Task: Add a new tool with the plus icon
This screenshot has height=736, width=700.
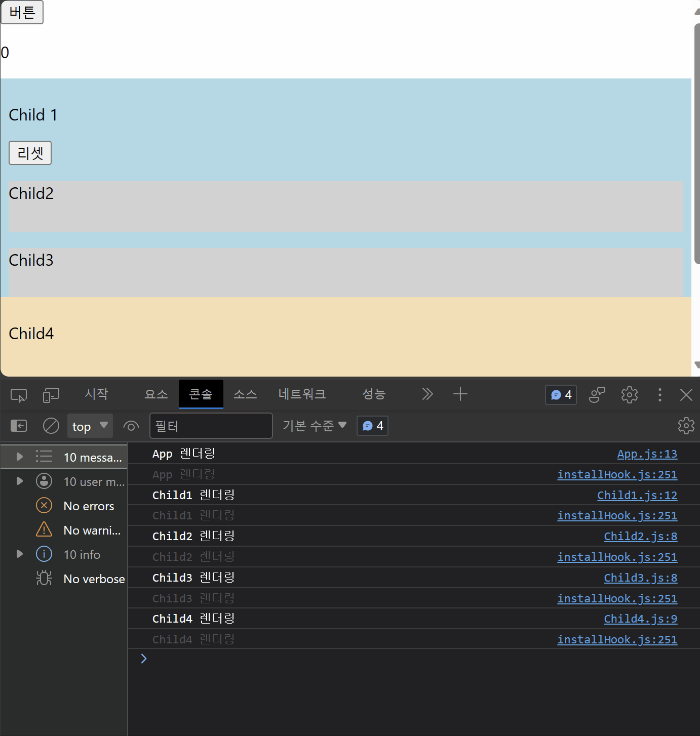Action: click(x=460, y=394)
